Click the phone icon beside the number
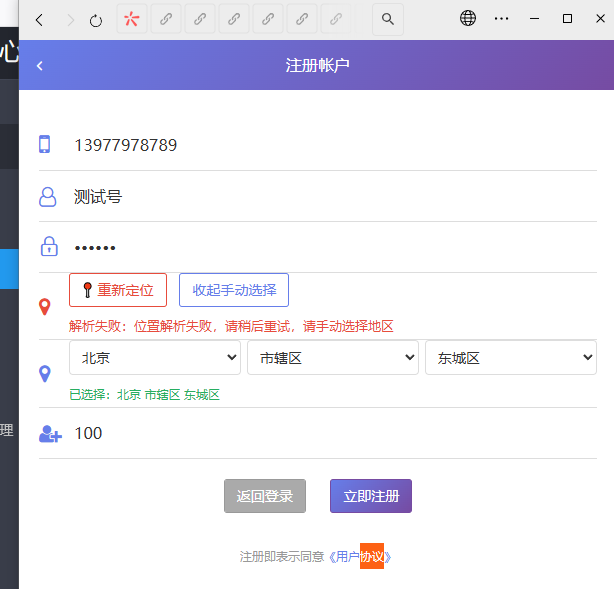614x589 pixels. pyautogui.click(x=44, y=144)
